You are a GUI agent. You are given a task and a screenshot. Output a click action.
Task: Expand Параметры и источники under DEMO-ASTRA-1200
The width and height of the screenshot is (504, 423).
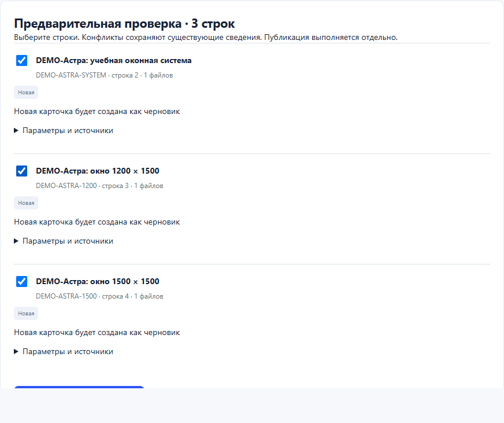point(64,241)
